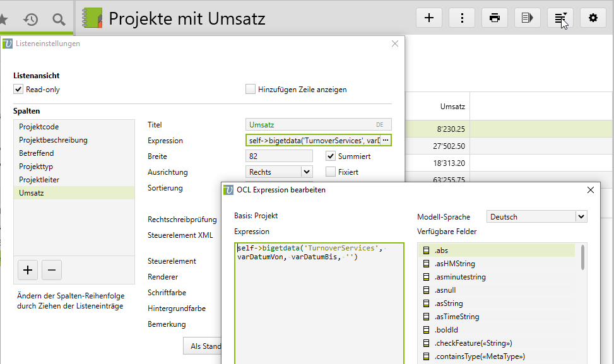Add a column with plus button

pyautogui.click(x=28, y=270)
